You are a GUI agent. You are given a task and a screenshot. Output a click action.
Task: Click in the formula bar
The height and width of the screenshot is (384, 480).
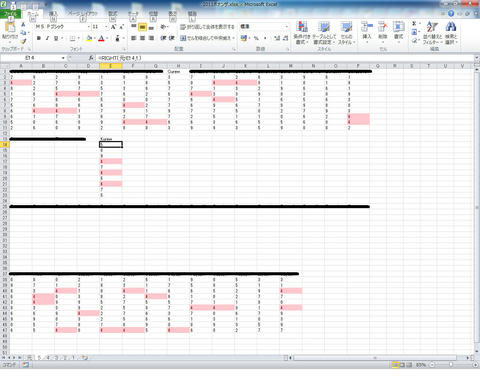285,58
